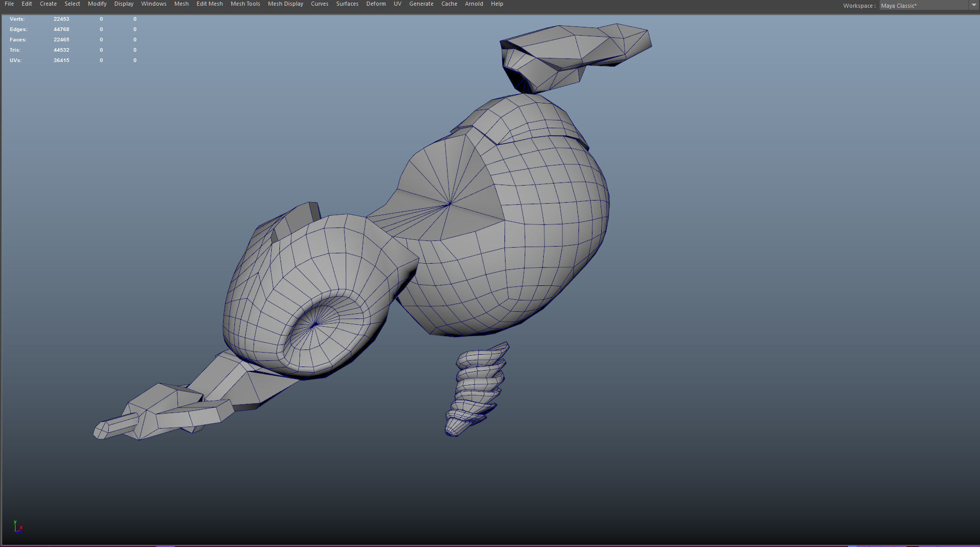Open the Display menu
Image resolution: width=980 pixels, height=547 pixels.
click(124, 4)
